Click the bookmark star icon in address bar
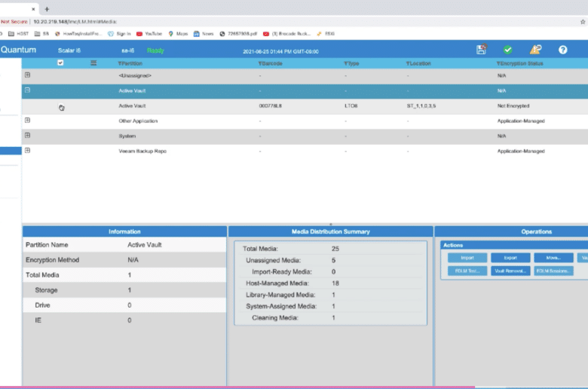 583,22
